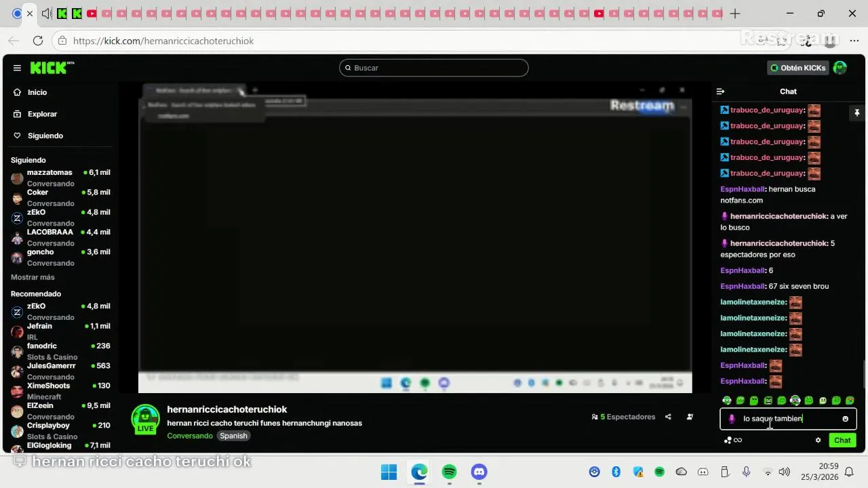Collapse the chat panel
Image resolution: width=868 pixels, height=488 pixels.
[x=720, y=91]
